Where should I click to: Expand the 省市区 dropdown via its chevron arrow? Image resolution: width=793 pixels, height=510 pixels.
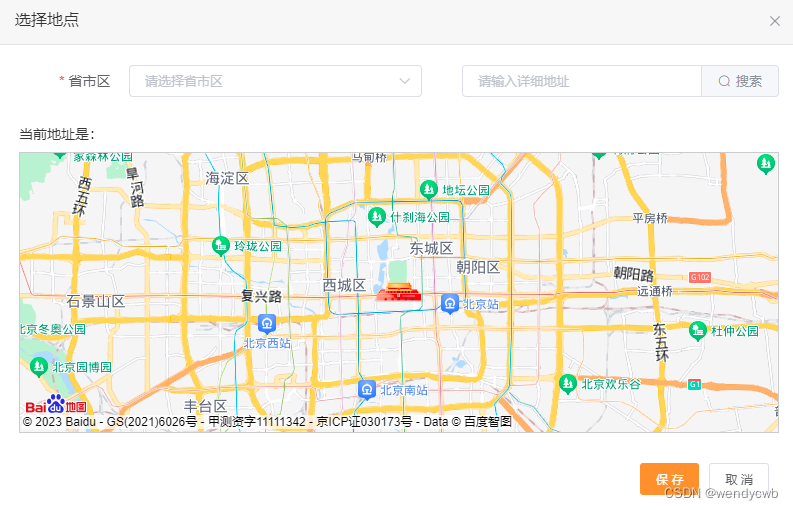coord(405,81)
